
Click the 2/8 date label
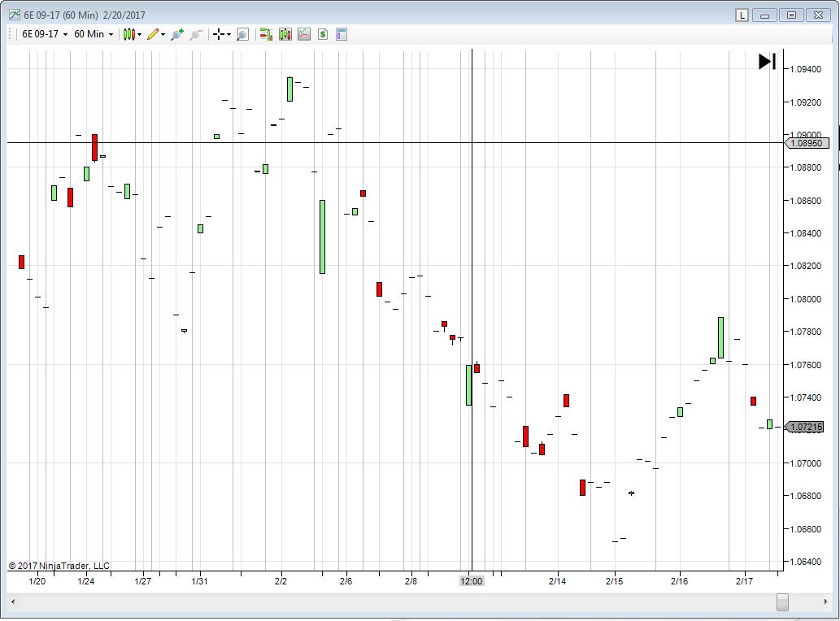411,581
